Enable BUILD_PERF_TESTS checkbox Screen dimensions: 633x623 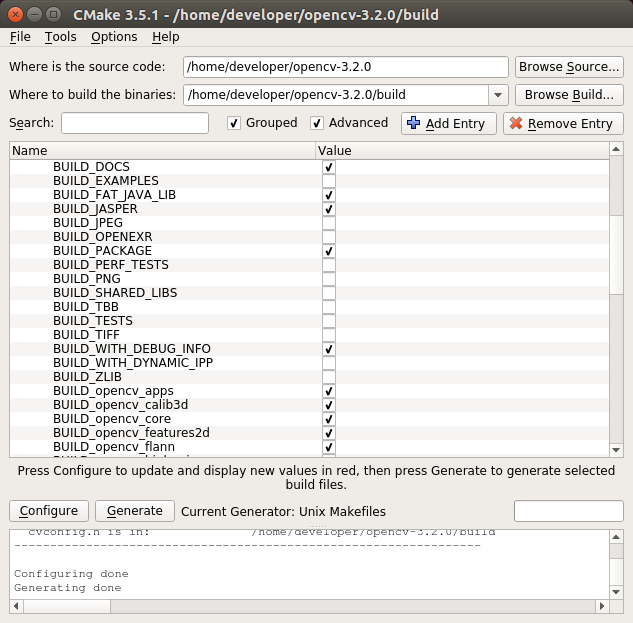click(329, 265)
